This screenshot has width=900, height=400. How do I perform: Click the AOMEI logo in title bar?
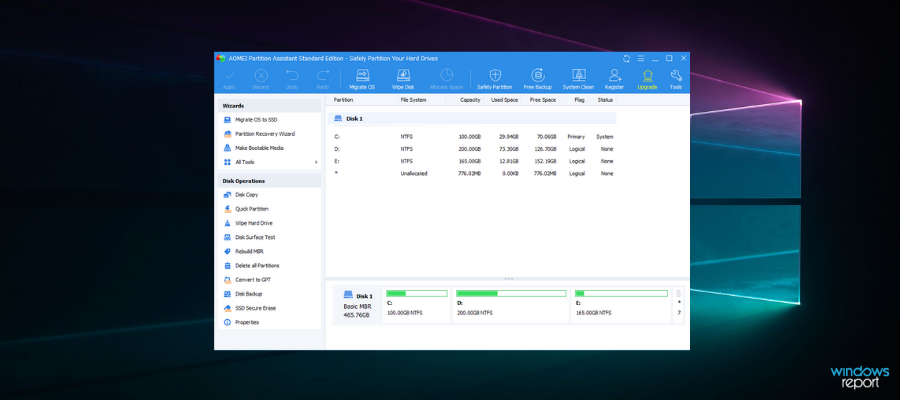(x=220, y=59)
